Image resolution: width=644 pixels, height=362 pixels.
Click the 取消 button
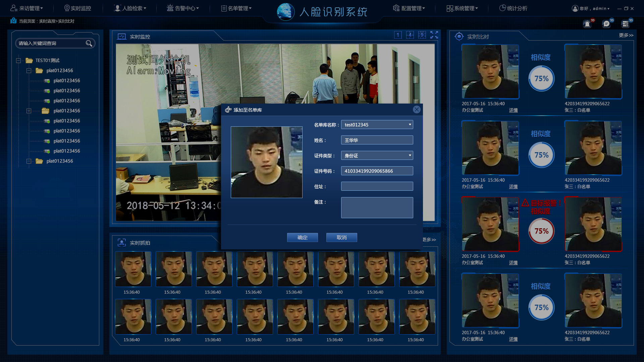(341, 237)
